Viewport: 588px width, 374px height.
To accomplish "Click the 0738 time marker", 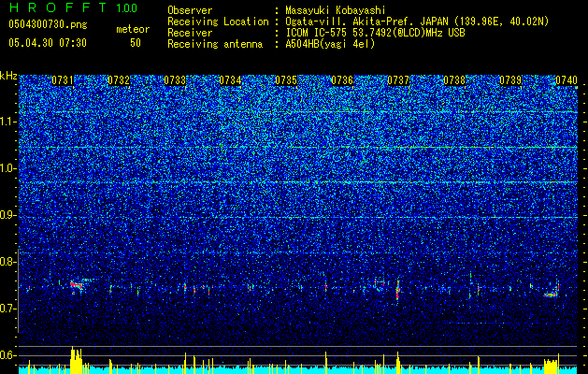I will pyautogui.click(x=454, y=80).
